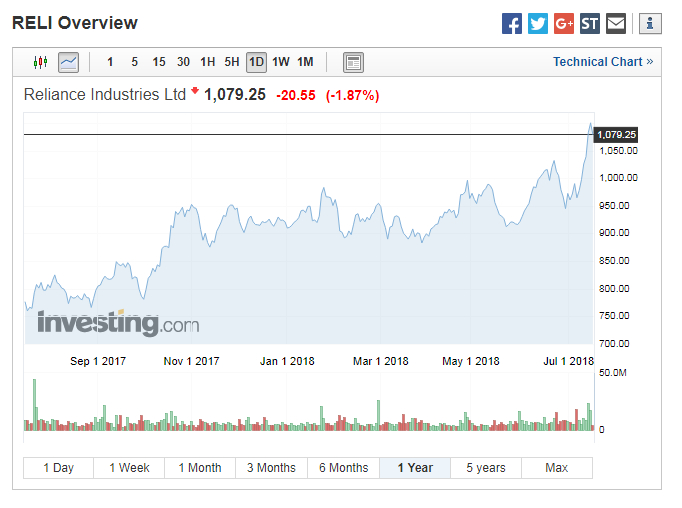Click the 800.00 price axis label
This screenshot has width=682, height=508.
[614, 288]
